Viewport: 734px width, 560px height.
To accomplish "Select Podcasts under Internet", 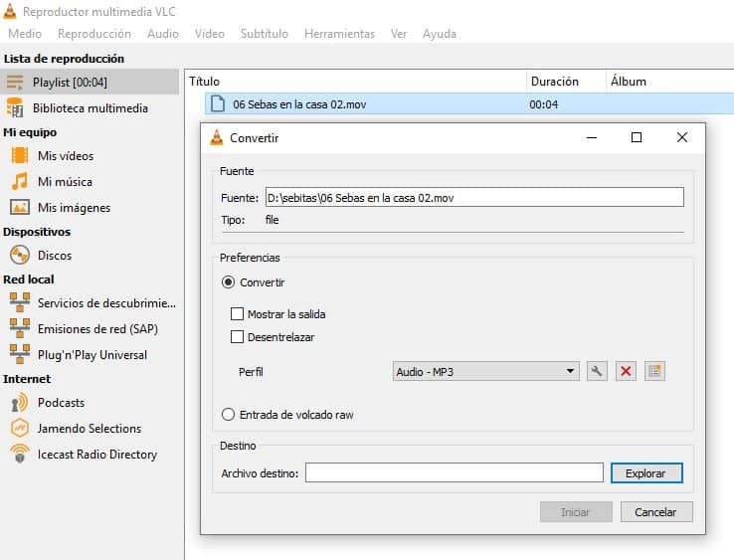I will (62, 403).
